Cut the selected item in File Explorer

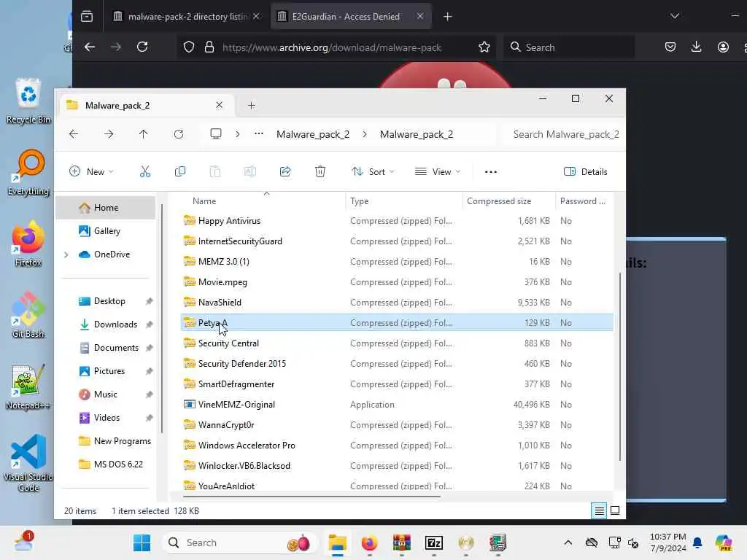[145, 172]
